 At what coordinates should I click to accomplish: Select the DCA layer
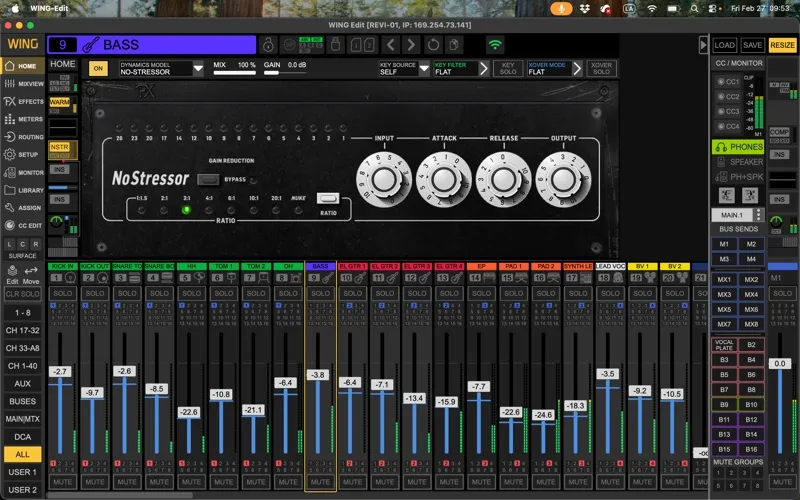tap(22, 437)
